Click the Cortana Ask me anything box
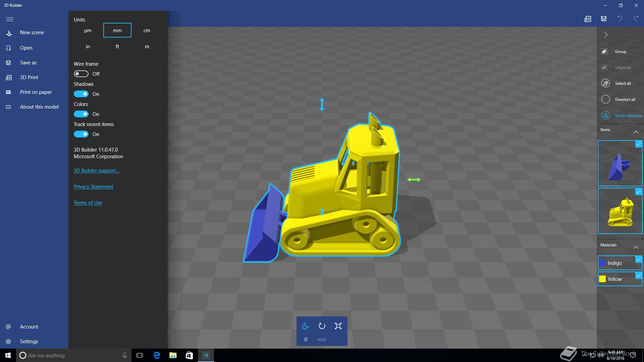644x362 pixels. coord(73,355)
